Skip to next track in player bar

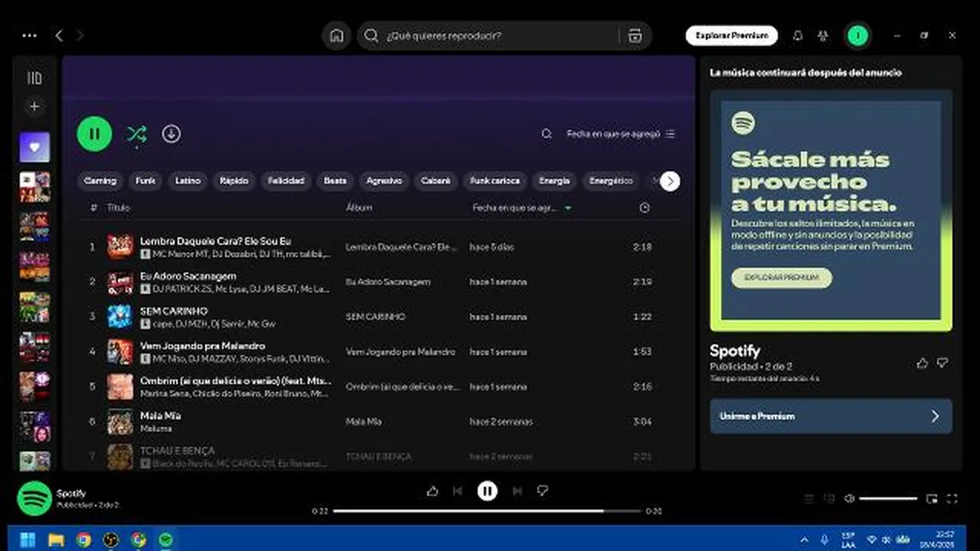coord(517,491)
